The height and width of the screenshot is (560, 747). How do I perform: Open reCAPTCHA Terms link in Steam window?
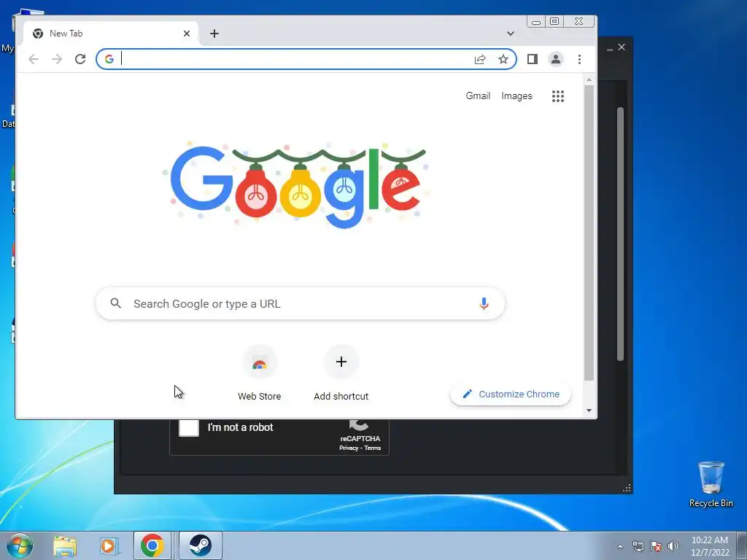pyautogui.click(x=373, y=448)
